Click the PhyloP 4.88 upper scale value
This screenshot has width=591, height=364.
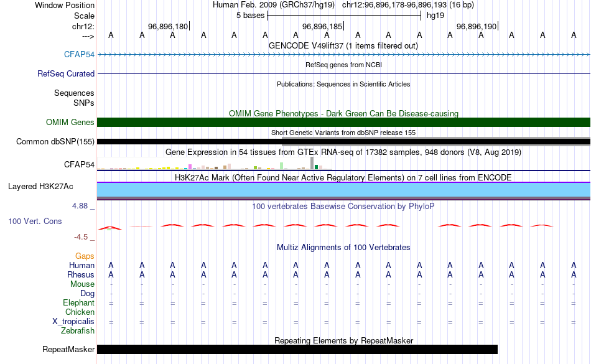click(x=80, y=206)
